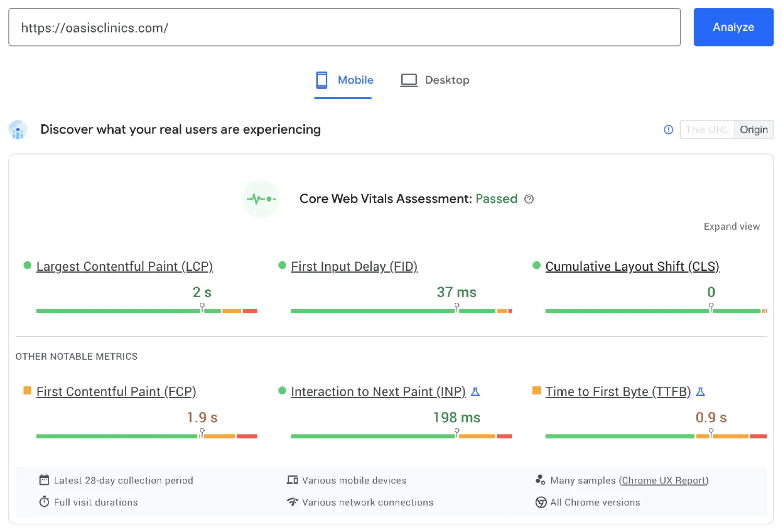This screenshot has width=783, height=532.
Task: Open the Largest Contentful Paint details
Action: click(124, 266)
